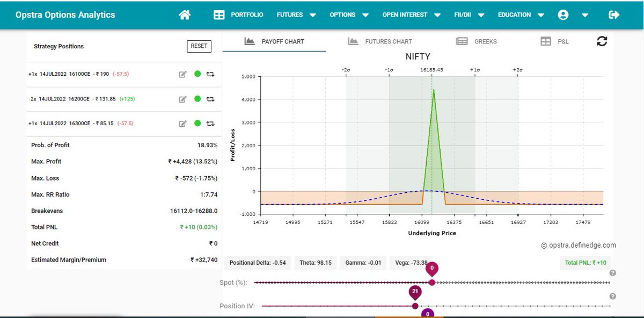Viewport: 644px width, 318px height.
Task: Click the partially visible third slider handle
Action: [x=428, y=314]
